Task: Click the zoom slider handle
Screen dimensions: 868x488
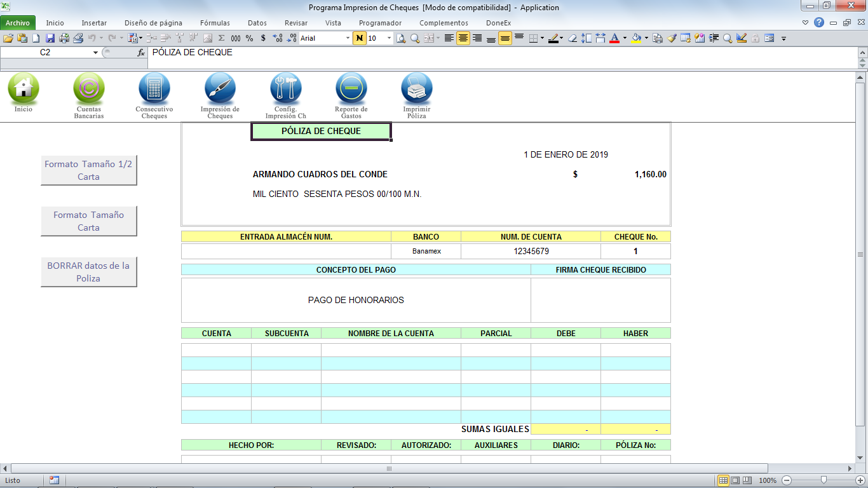Action: (x=824, y=480)
